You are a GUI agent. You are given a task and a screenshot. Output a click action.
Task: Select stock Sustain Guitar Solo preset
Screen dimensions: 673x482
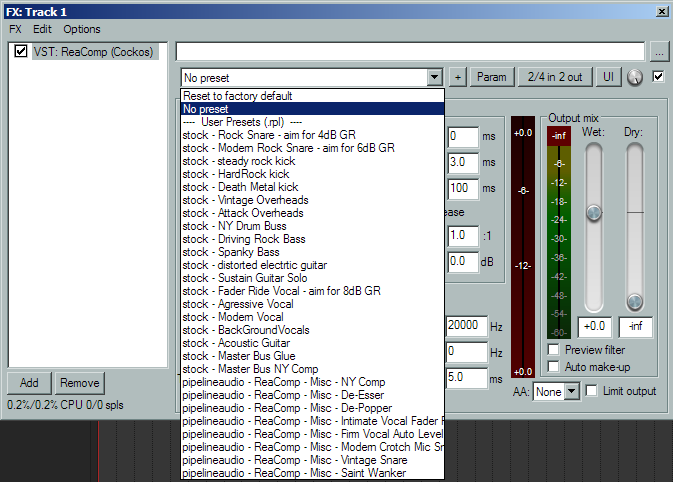pyautogui.click(x=312, y=278)
